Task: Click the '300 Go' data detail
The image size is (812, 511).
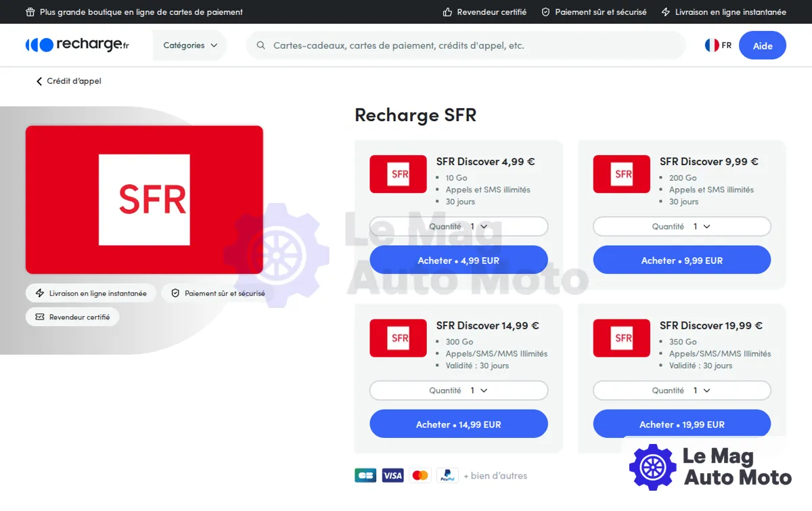Action: click(459, 342)
